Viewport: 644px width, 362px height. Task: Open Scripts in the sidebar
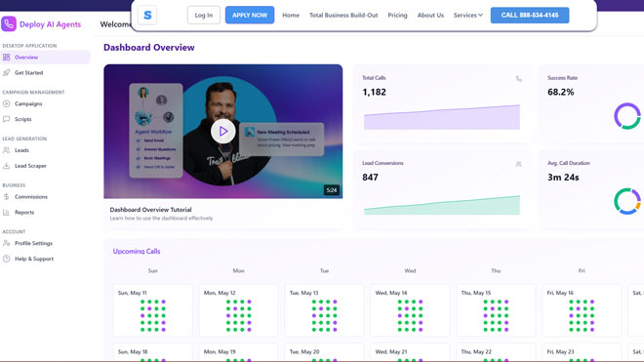[45, 119]
